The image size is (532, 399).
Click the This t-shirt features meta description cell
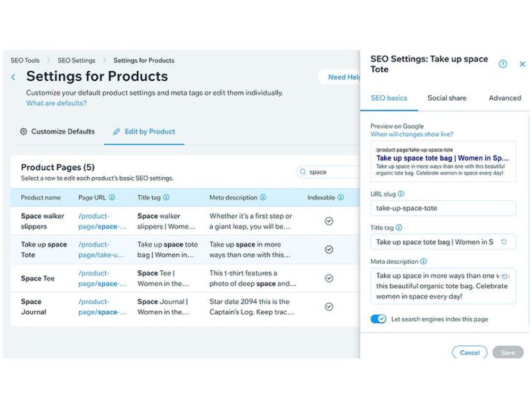[253, 278]
